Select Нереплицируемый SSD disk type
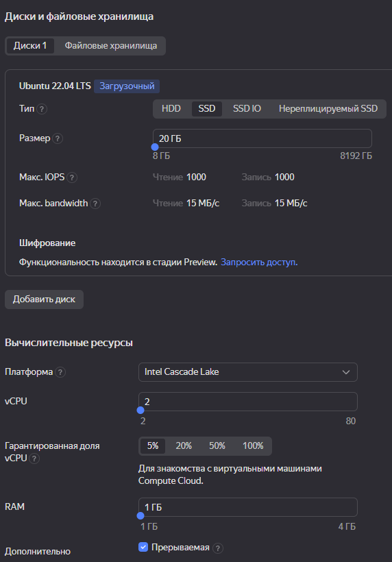Screen dimensions: 392x562 click(x=328, y=108)
